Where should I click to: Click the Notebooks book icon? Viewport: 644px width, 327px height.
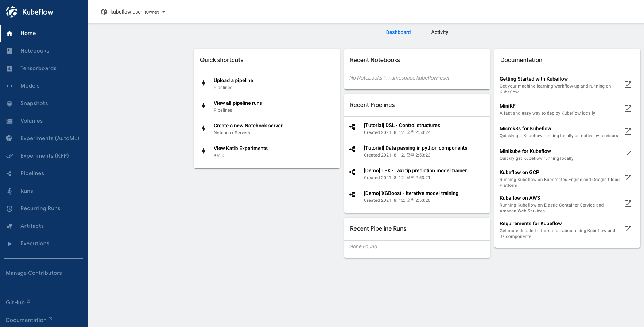[x=9, y=51]
